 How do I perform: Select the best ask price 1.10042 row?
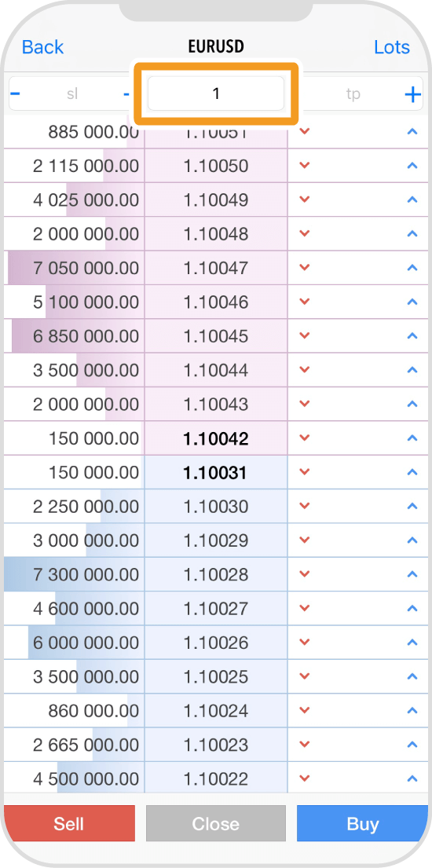point(216,438)
